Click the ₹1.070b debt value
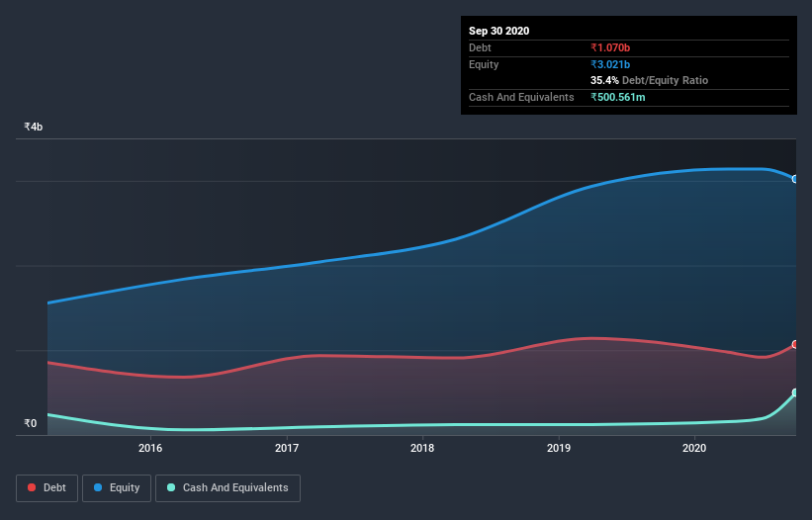Screen dimensions: 812x520 point(610,47)
